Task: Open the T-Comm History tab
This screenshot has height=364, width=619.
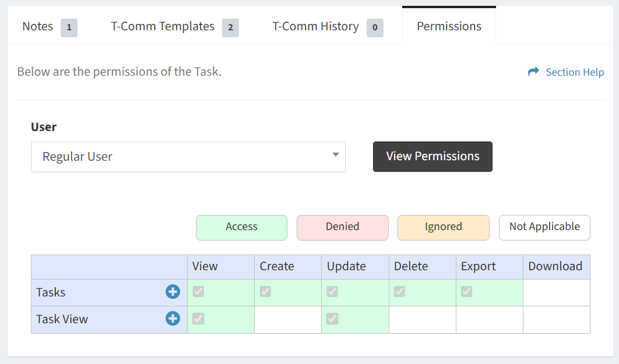Action: click(x=327, y=27)
